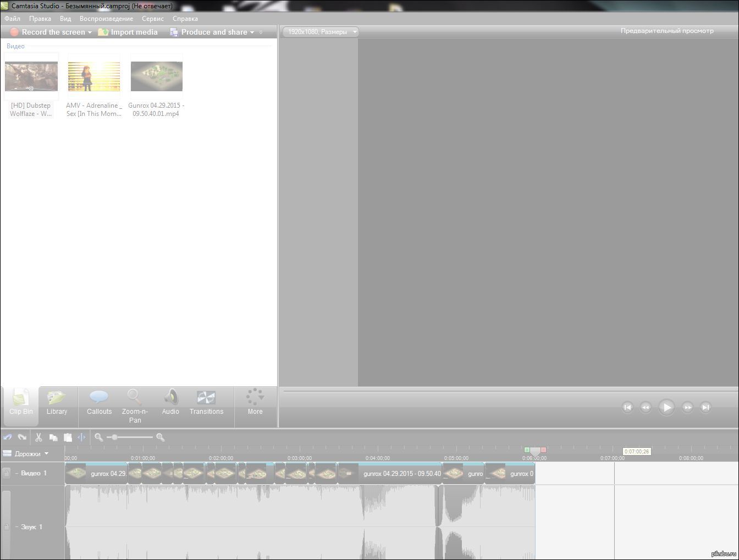Toggle the lock on the Видео 1 track
Image resolution: width=739 pixels, height=560 pixels.
6,473
